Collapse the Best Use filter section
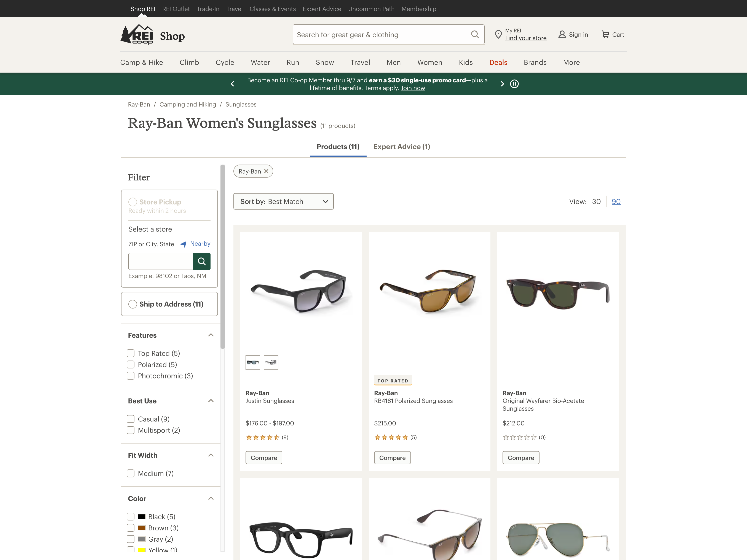Image resolution: width=747 pixels, height=560 pixels. pos(211,401)
